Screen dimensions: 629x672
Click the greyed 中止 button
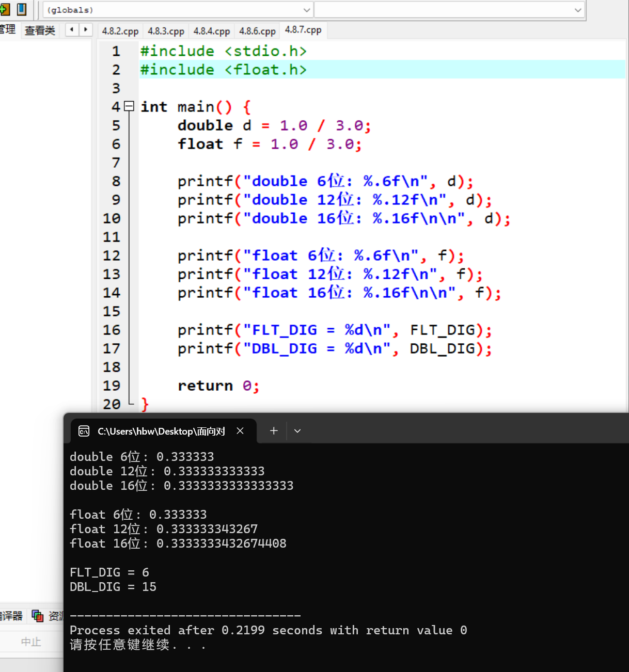31,642
